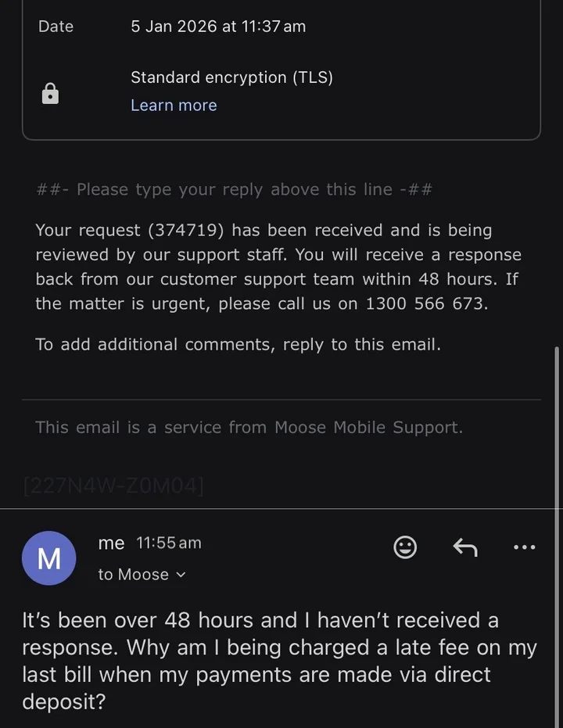This screenshot has width=563, height=728.
Task: Tap the 'Moose Mobile Support' service footer text
Action: pyautogui.click(x=249, y=427)
